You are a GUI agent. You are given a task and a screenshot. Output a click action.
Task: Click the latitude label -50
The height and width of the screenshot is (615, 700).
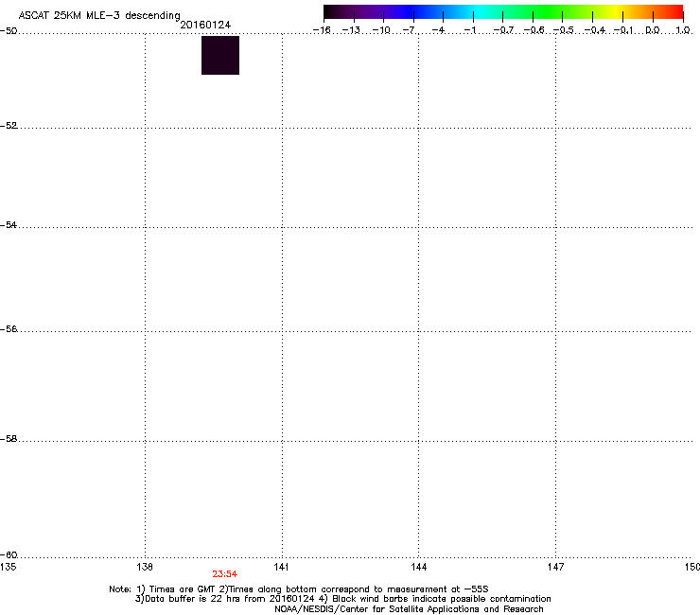tap(9, 30)
